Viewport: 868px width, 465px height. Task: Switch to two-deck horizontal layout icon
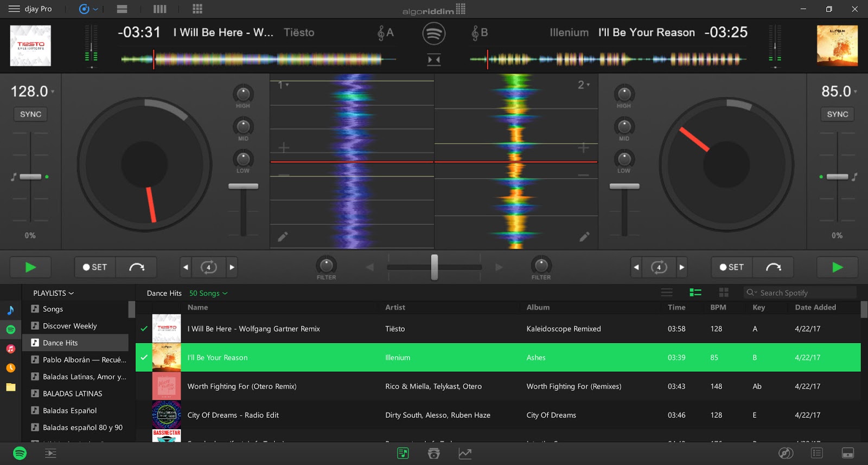point(122,9)
